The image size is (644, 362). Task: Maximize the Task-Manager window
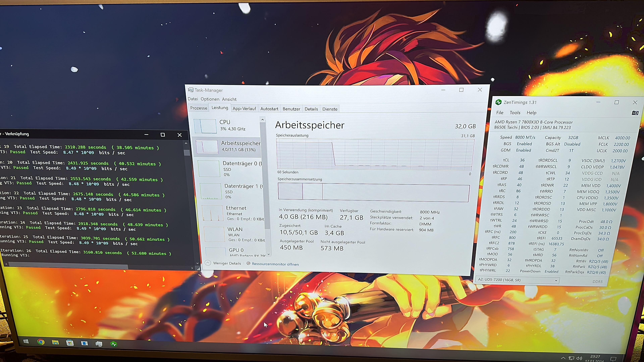point(461,90)
